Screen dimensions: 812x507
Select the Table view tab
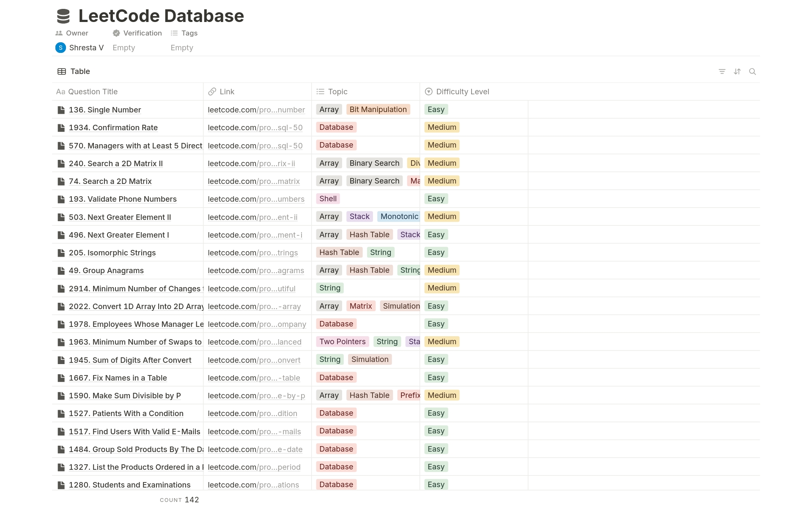click(74, 71)
